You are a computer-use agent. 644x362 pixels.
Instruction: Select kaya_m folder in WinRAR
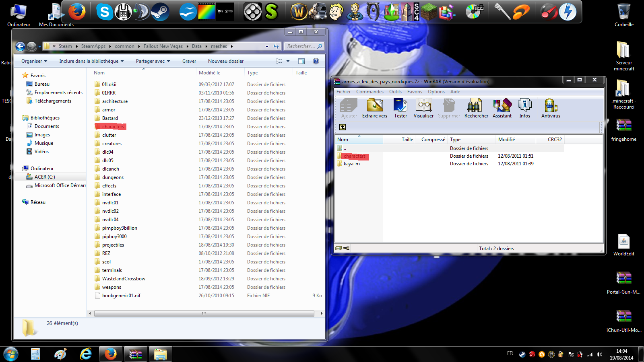tap(351, 164)
